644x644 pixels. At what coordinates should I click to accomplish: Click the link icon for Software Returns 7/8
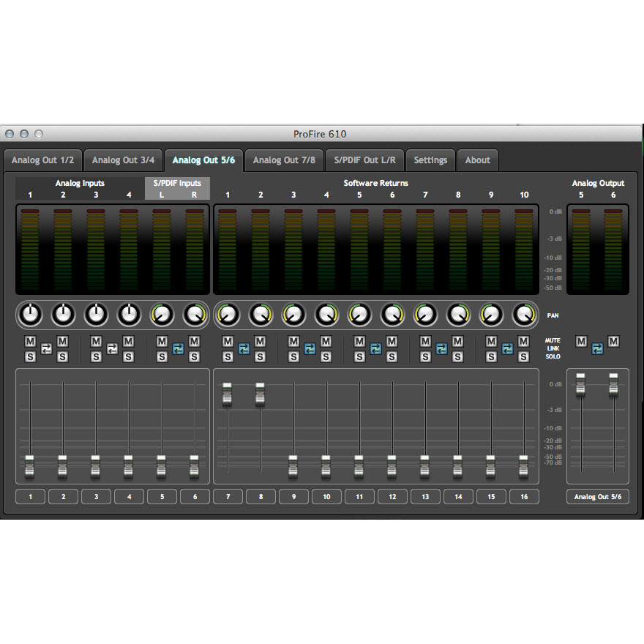click(441, 349)
